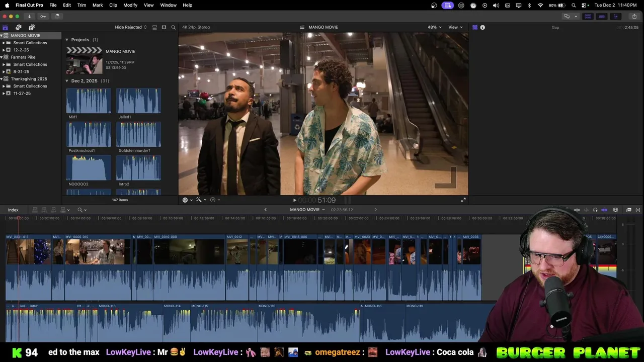Click the insert clip edit button

tap(44, 210)
